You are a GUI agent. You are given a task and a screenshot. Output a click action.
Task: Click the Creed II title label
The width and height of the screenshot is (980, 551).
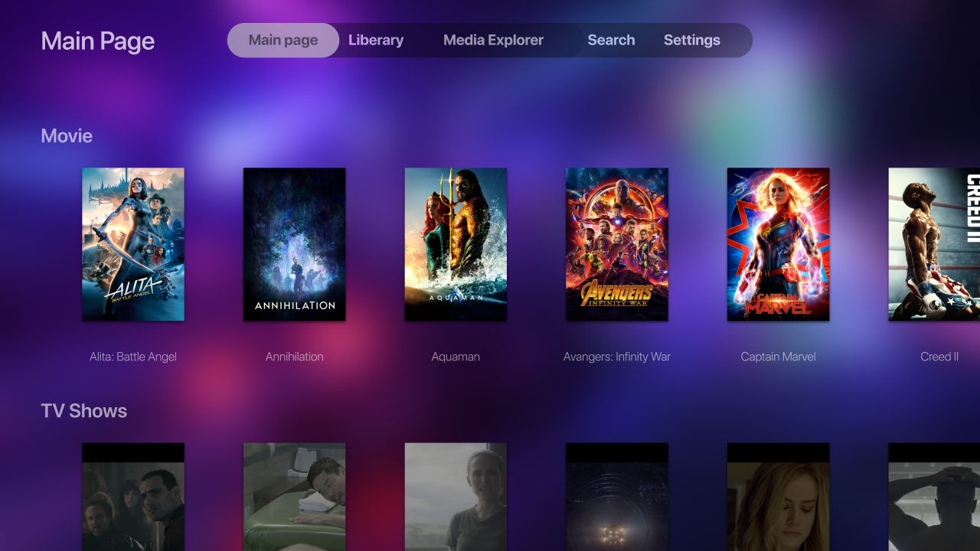[x=939, y=357]
